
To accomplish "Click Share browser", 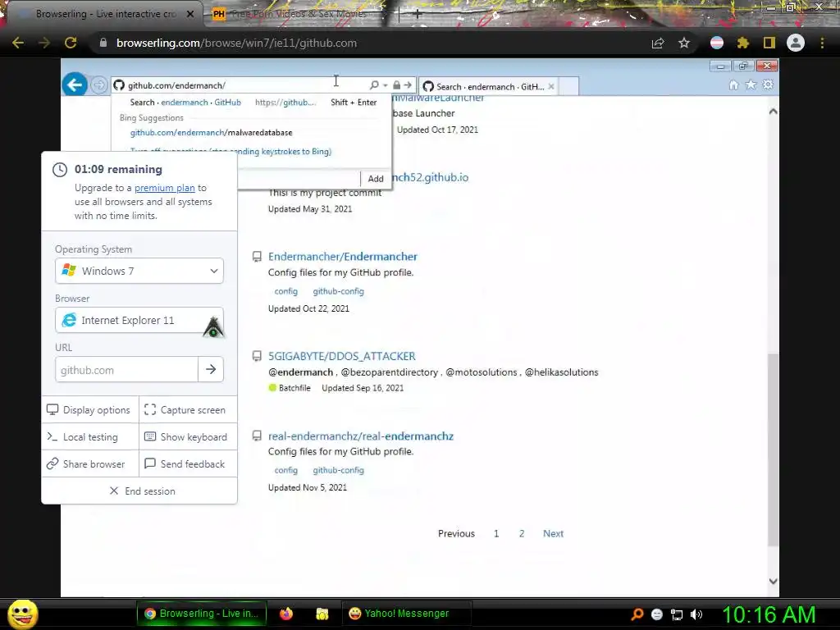I will coord(90,464).
